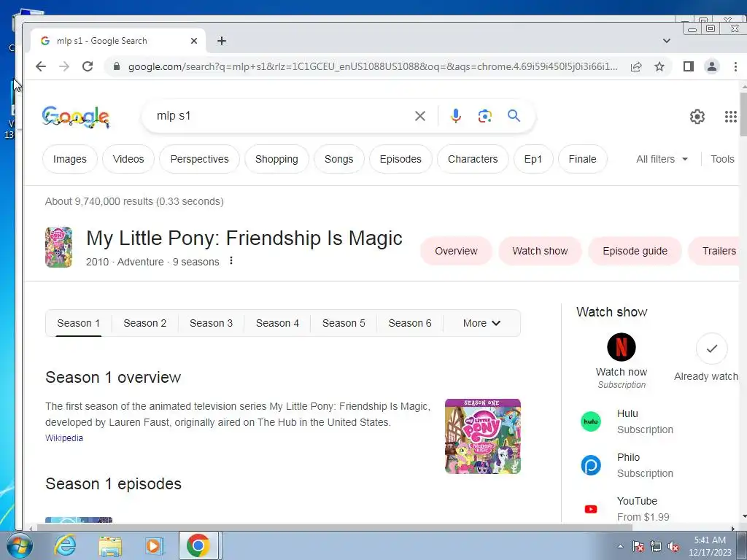The height and width of the screenshot is (560, 747).
Task: Switch to the Season 3 tab
Action: click(x=211, y=323)
